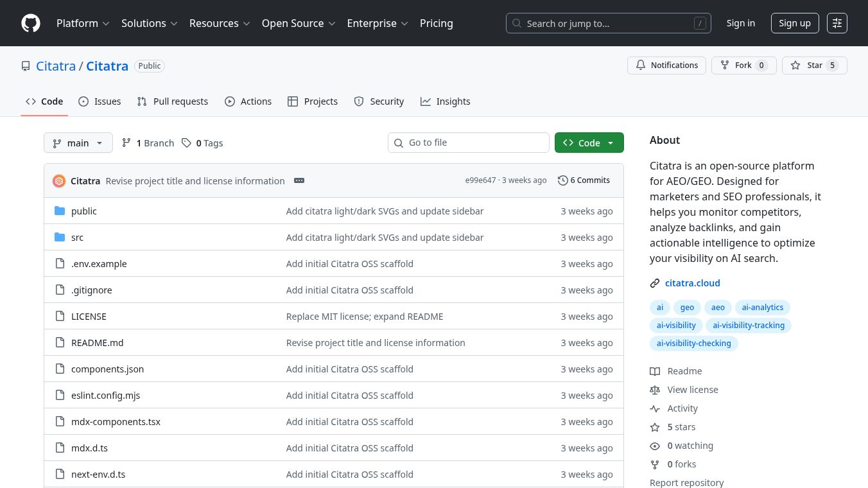Click the Go to file search field
The image size is (868, 488).
pos(469,143)
